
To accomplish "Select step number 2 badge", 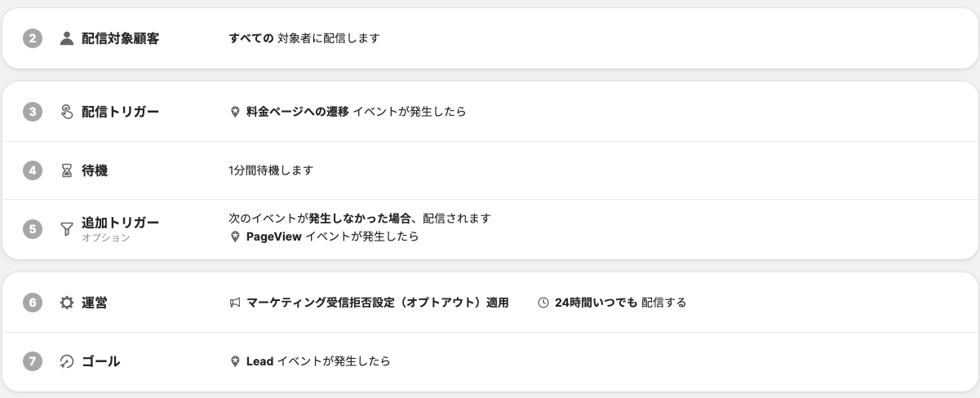I will (32, 38).
